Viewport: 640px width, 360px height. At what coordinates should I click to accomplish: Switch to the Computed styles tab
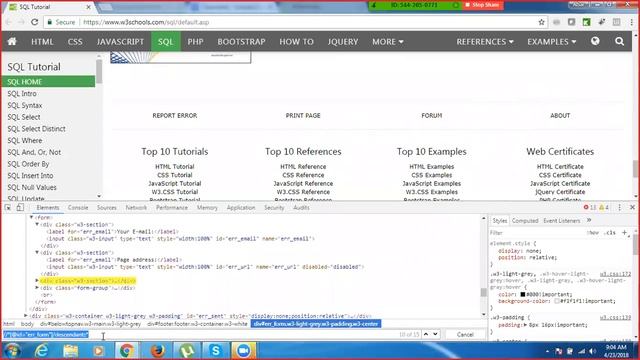coord(525,220)
